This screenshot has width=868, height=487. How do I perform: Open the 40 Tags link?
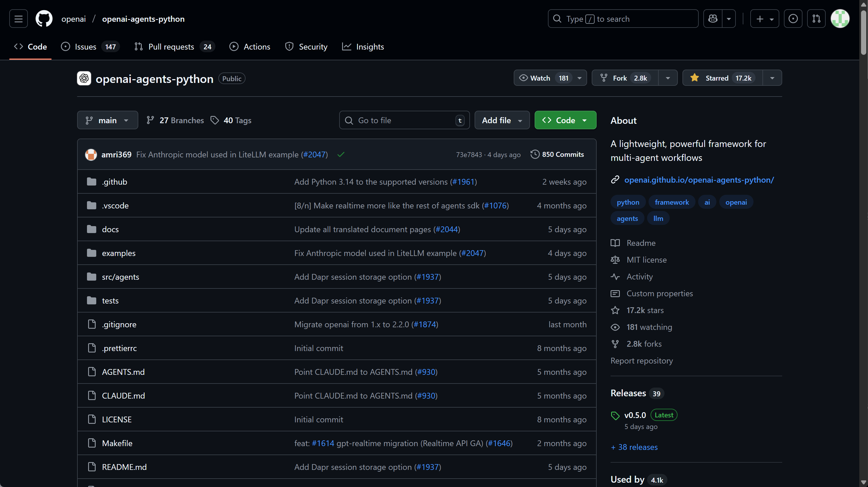231,120
